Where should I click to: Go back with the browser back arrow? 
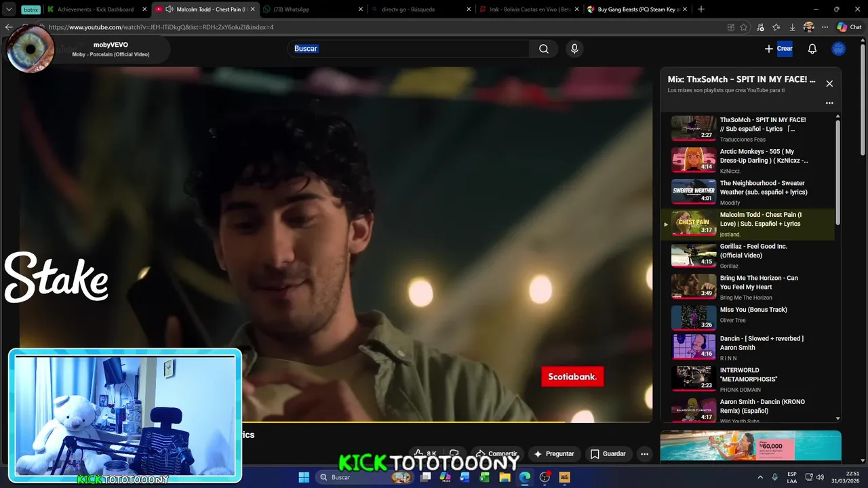[x=9, y=27]
